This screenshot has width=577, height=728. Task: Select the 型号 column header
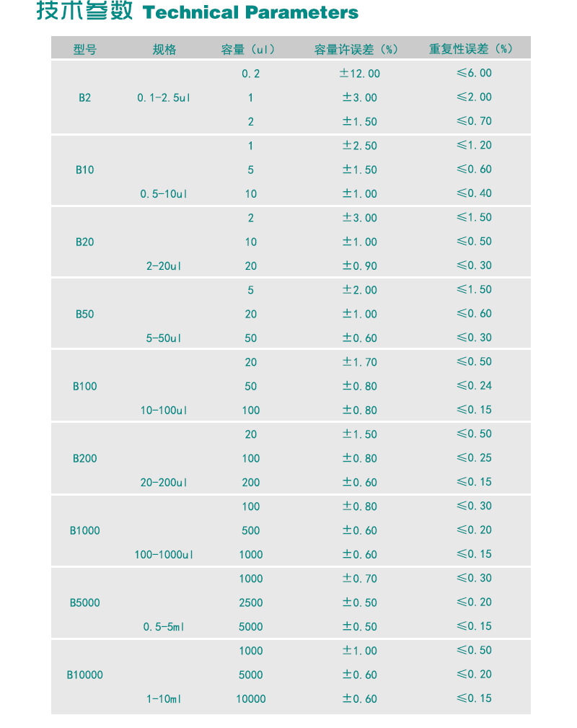point(84,49)
